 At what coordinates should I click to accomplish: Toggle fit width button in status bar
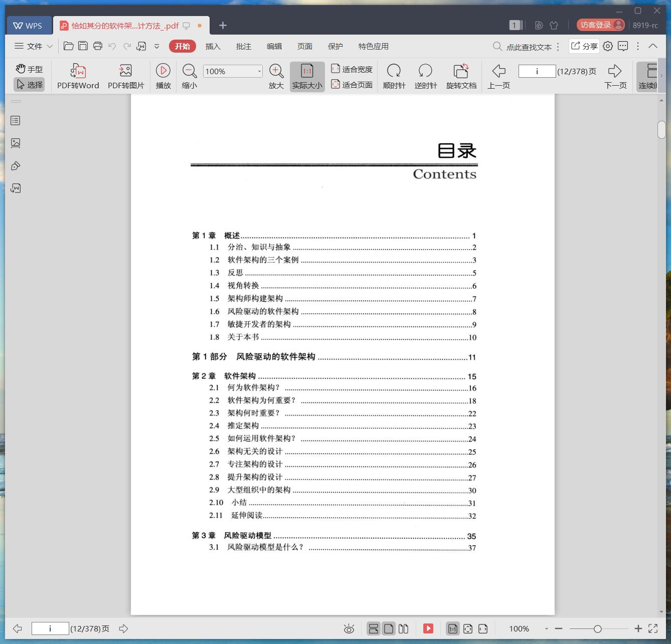click(x=483, y=628)
